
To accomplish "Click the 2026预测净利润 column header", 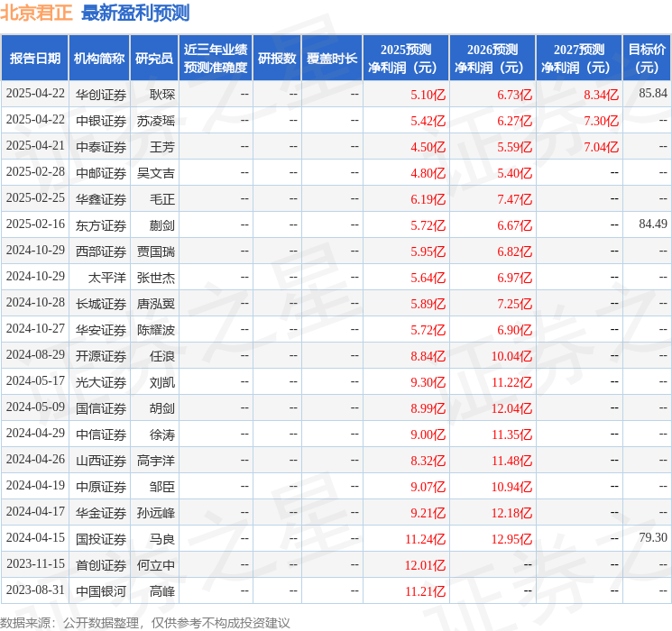I will click(x=492, y=58).
